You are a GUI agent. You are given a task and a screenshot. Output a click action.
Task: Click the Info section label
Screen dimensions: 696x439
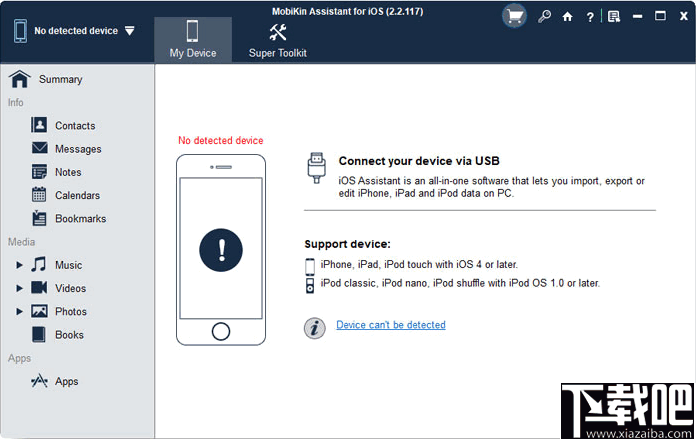click(16, 103)
